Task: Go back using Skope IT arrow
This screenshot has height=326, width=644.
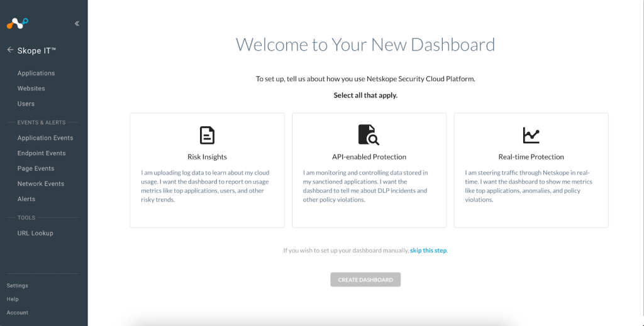Action: click(10, 50)
